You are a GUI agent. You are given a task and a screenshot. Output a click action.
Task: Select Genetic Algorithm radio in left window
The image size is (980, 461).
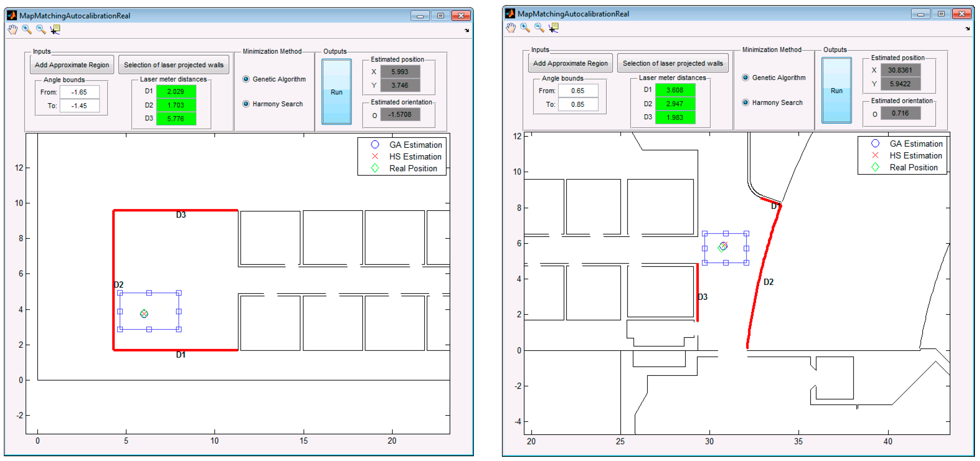pos(246,79)
